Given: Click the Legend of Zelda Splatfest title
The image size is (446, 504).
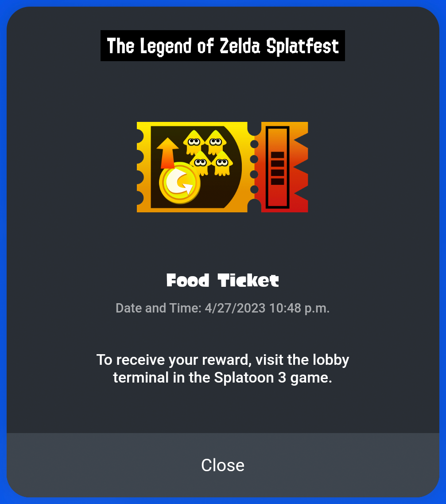Looking at the screenshot, I should point(223,46).
